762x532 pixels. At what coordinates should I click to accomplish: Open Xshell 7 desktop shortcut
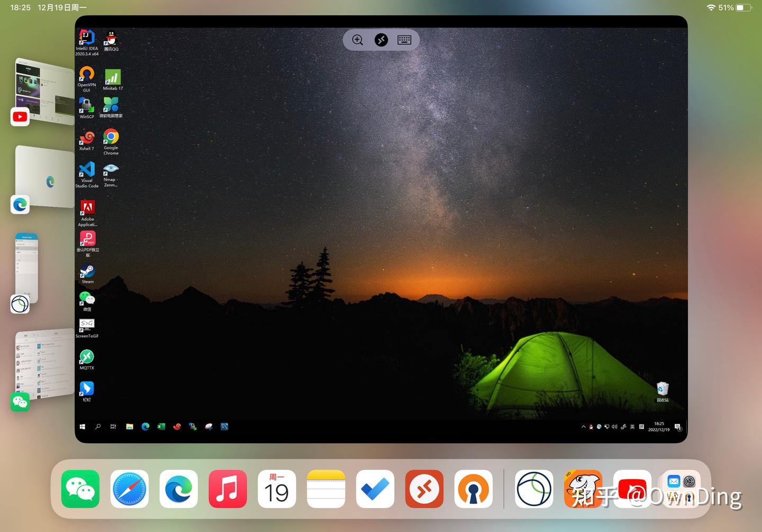click(87, 141)
